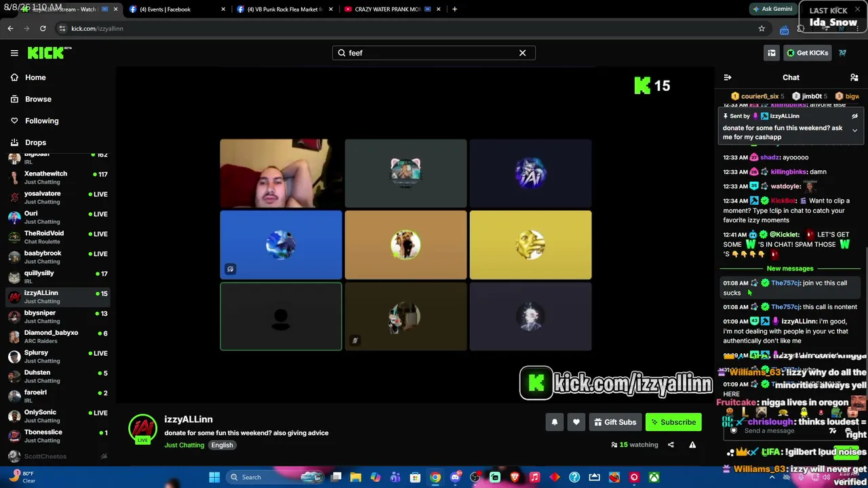Open faroeirl channel in sidebar
The width and height of the screenshot is (868, 488).
coord(58,396)
